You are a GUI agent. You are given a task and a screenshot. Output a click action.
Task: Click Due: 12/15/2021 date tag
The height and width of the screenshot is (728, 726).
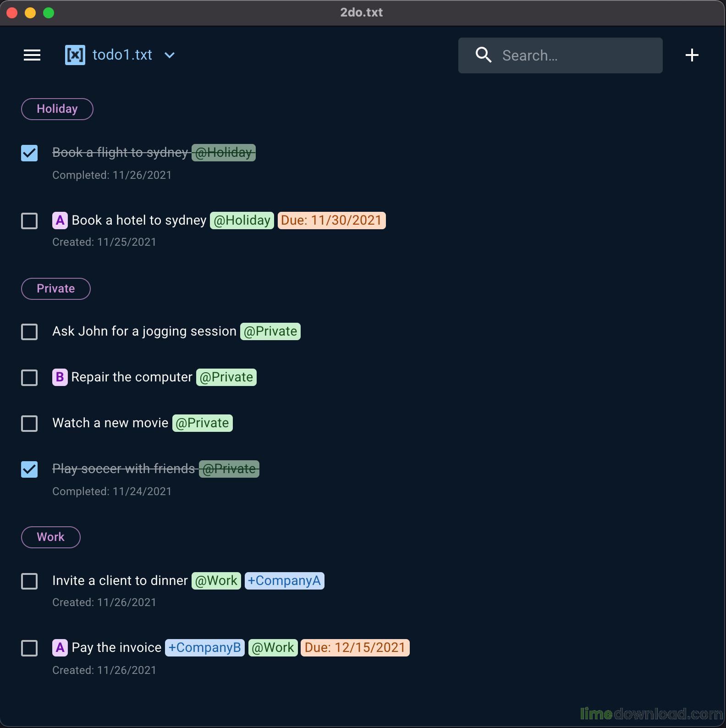click(x=355, y=648)
